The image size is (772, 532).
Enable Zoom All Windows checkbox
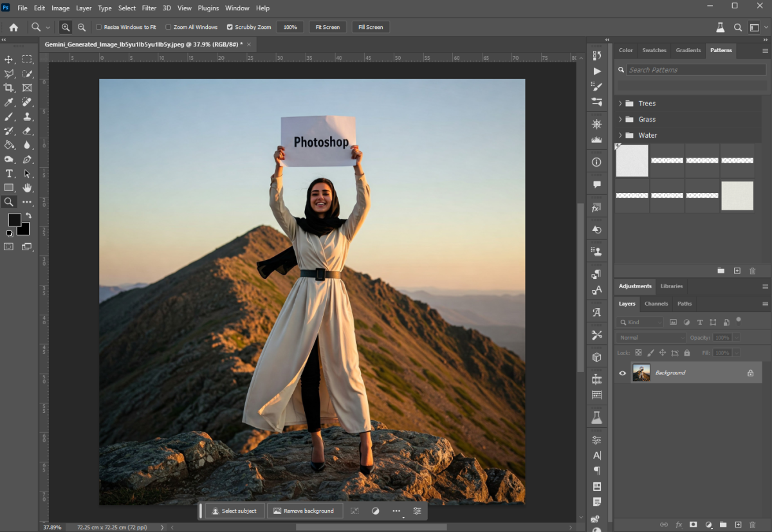[x=169, y=27]
